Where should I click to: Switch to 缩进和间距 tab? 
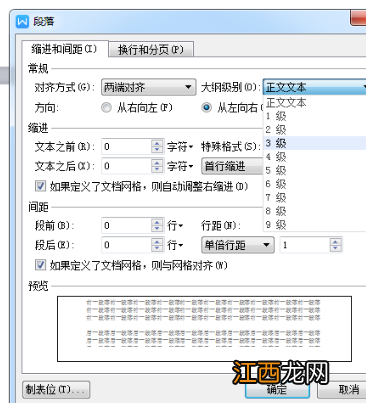click(65, 49)
